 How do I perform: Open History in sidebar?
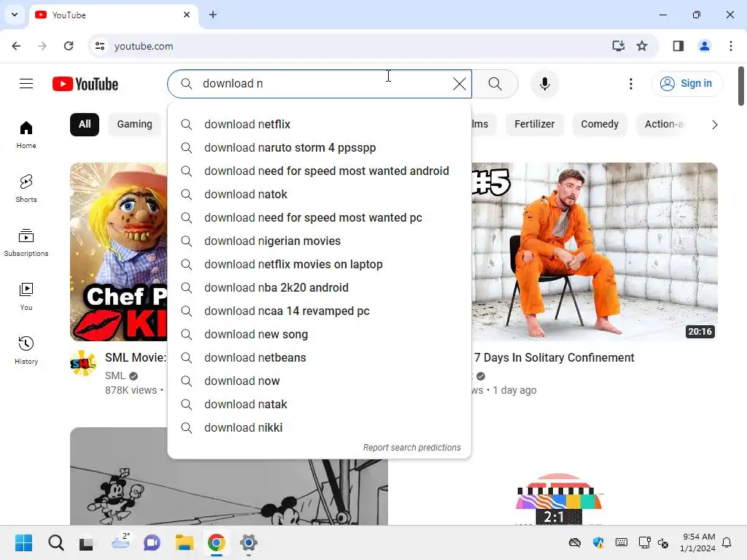tap(26, 351)
